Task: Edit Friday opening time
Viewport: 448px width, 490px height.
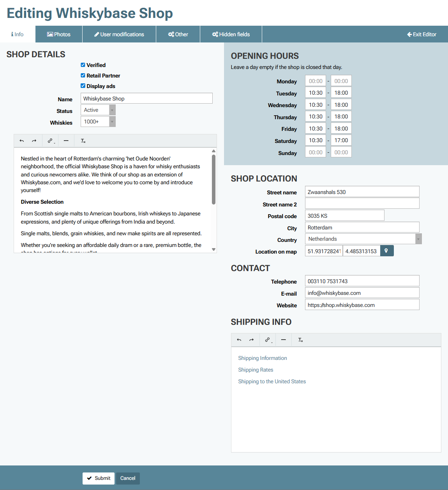Action: click(316, 128)
